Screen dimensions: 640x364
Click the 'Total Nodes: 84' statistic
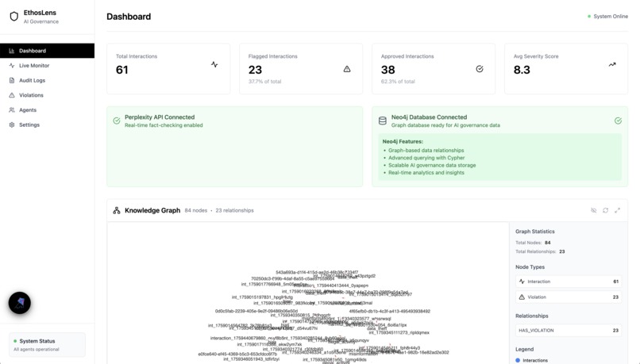(533, 243)
